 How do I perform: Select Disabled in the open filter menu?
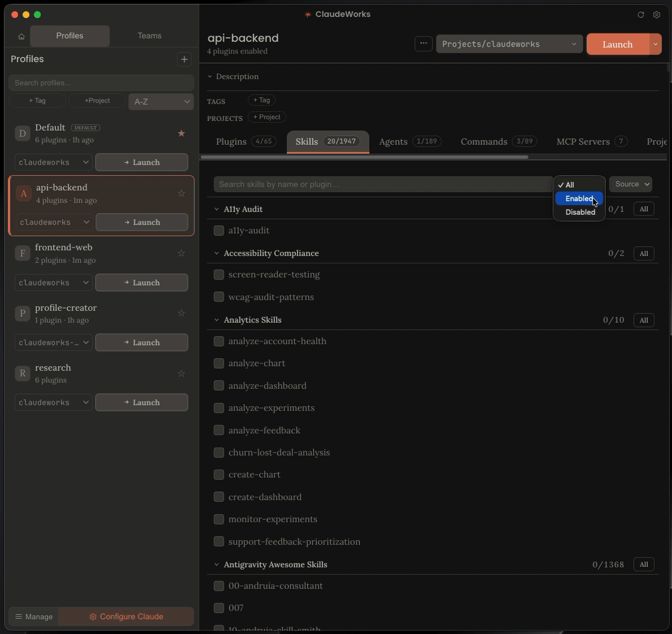580,212
